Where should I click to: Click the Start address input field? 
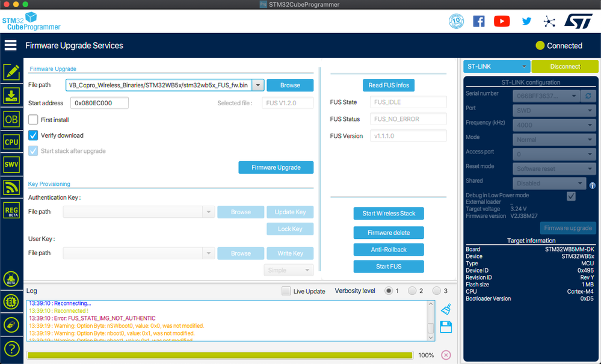[x=100, y=103]
